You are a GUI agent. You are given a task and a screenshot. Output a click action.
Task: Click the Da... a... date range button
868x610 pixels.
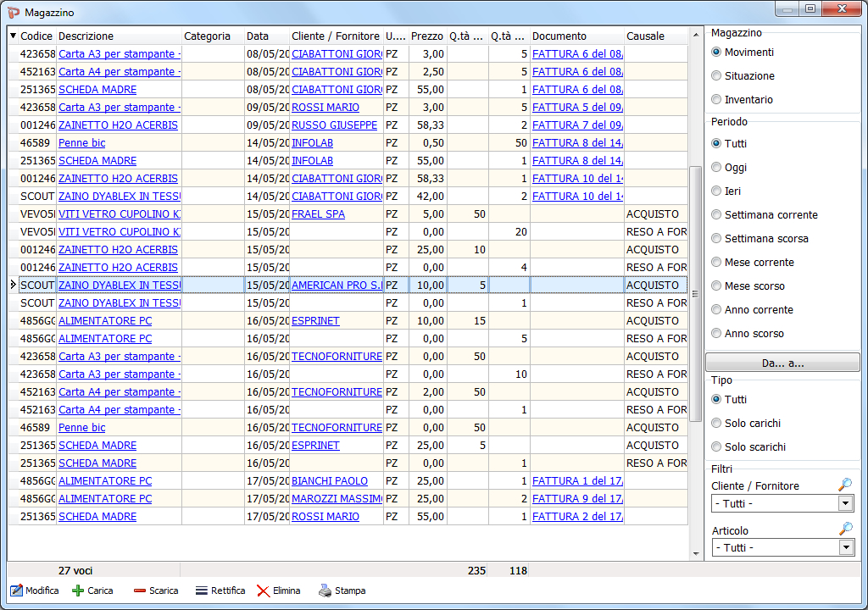coord(782,363)
